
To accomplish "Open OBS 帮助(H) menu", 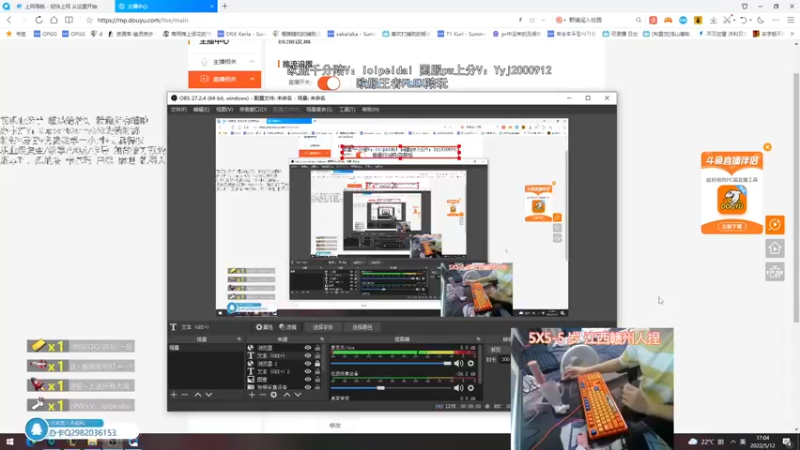I will point(370,109).
